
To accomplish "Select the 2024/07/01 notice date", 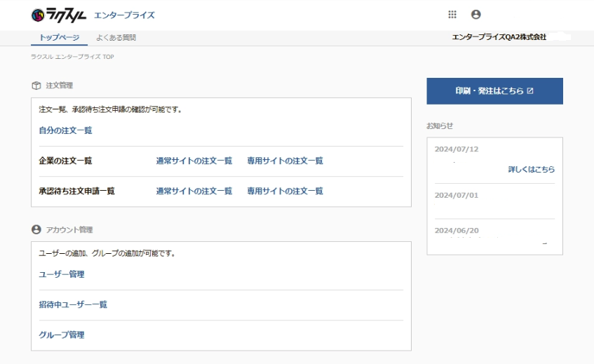I will (457, 196).
